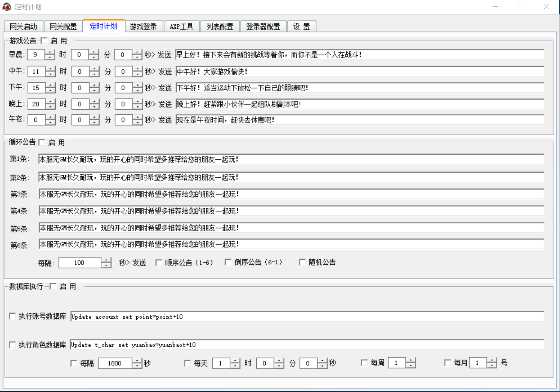
Task: Increase the 早晨 hour spinner value
Action: (50, 52)
